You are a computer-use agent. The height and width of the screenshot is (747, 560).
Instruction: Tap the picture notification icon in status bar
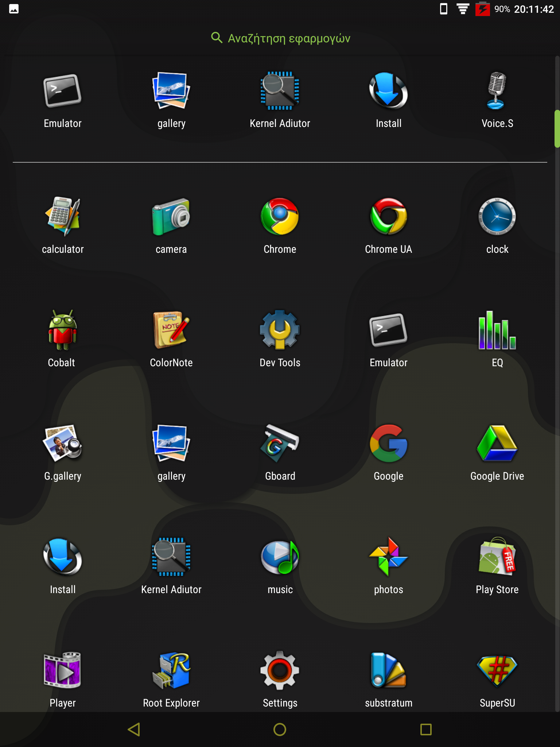[14, 9]
